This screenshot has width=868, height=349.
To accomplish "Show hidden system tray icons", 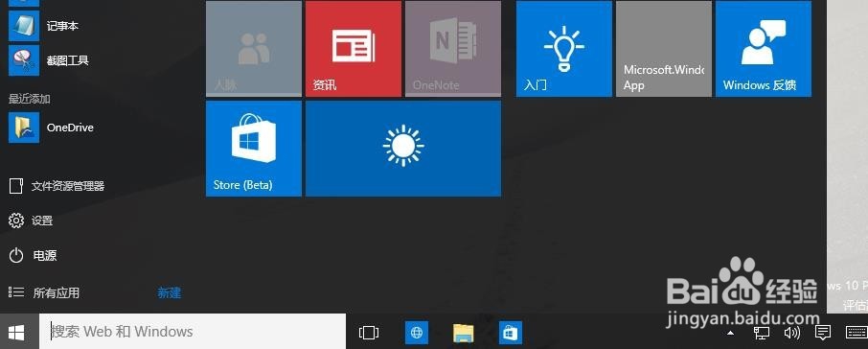I will point(730,333).
